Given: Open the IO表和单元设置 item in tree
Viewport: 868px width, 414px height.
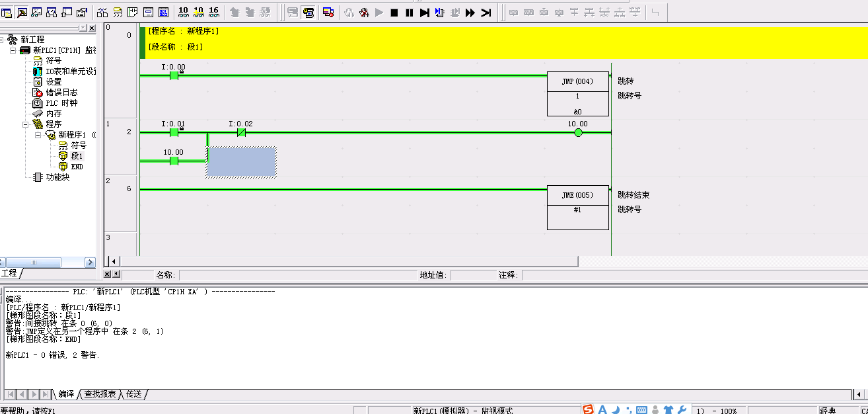Looking at the screenshot, I should [x=70, y=71].
